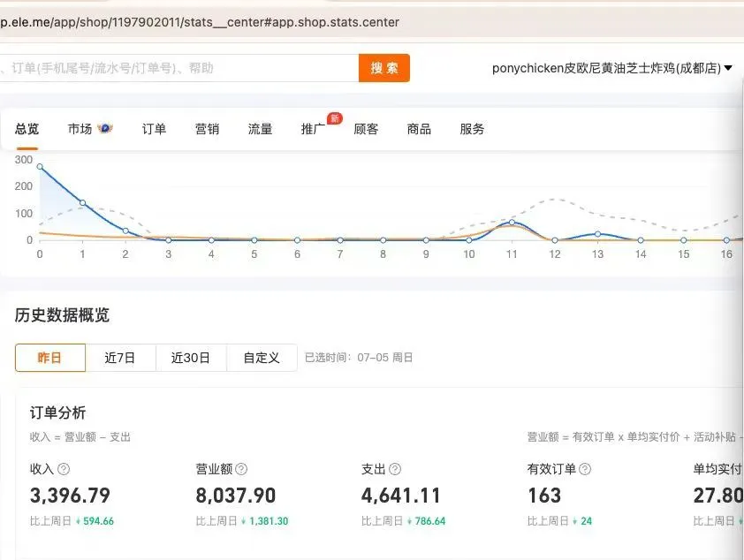
Task: Open the 顾客 tab
Action: point(366,129)
